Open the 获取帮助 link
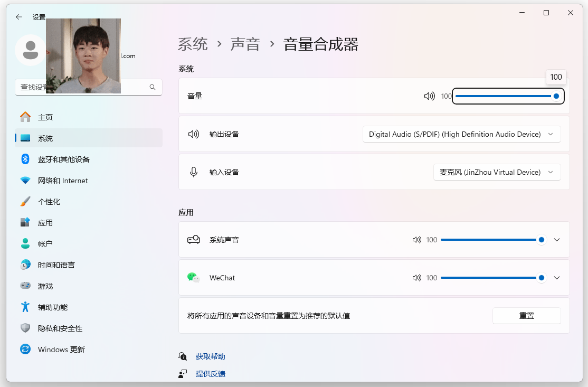 [211, 356]
